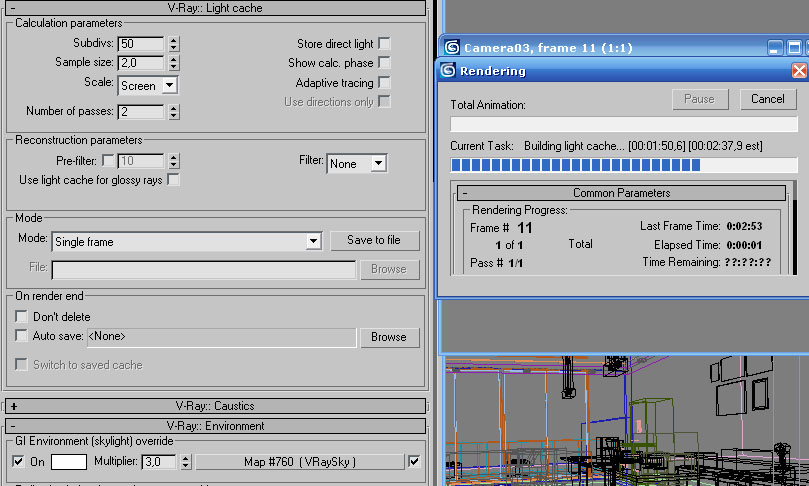Click the Map #760 VRaySky button
Viewport: 809px width, 486px height.
coord(300,462)
